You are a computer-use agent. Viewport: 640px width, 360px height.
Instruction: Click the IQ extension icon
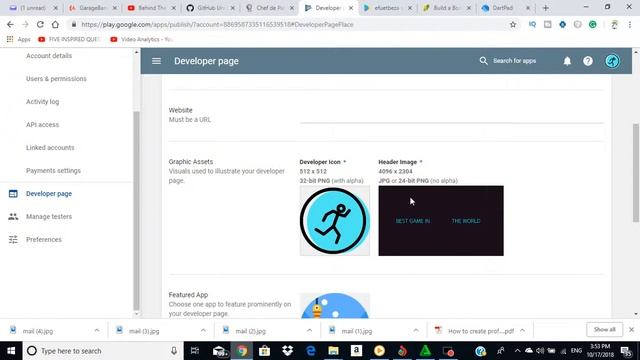click(532, 24)
